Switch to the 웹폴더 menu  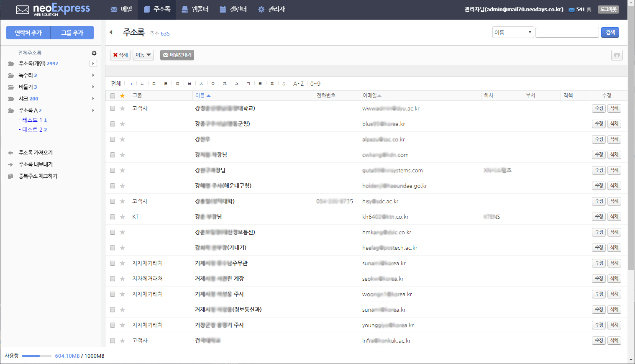(195, 9)
